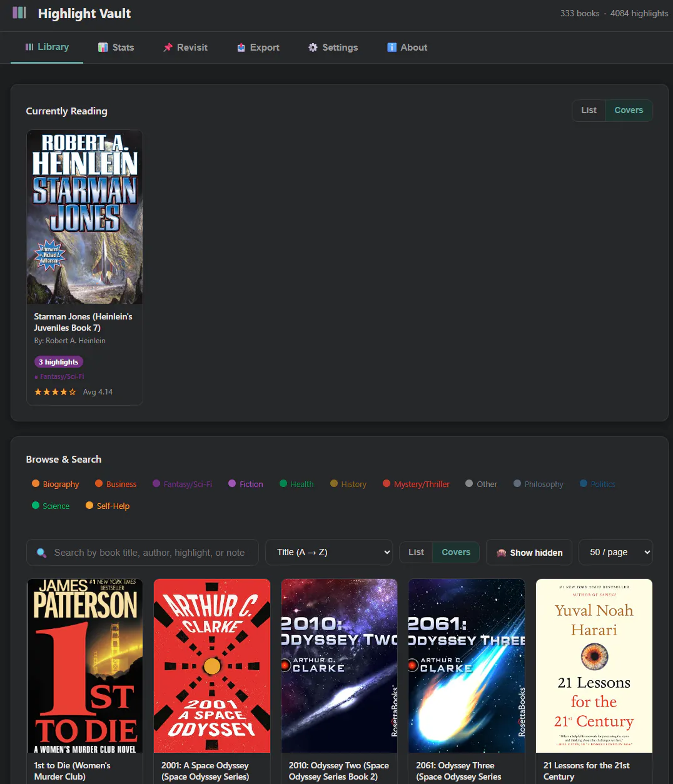
Task: Click the 21 Lessons for the 21st Century title
Action: click(x=587, y=771)
